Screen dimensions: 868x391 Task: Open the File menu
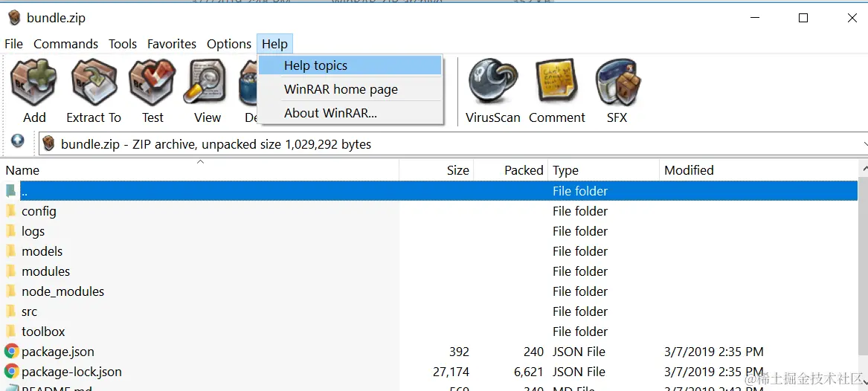pyautogui.click(x=14, y=45)
